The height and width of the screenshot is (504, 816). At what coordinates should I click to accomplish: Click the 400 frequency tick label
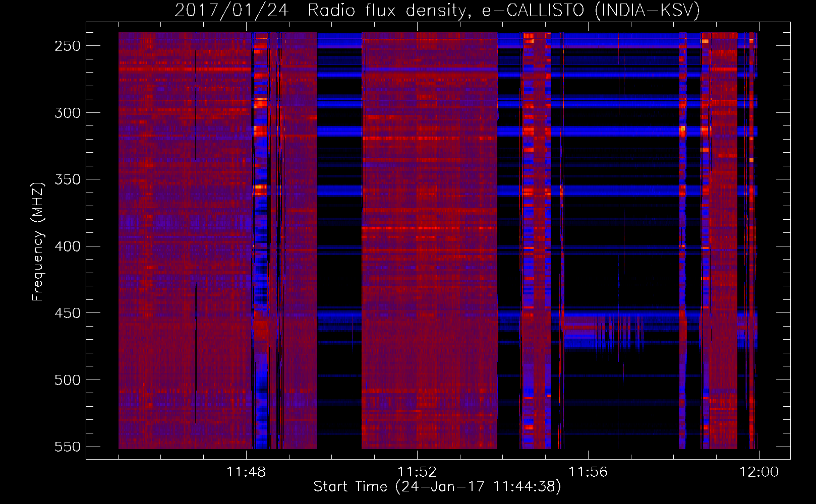coord(68,246)
